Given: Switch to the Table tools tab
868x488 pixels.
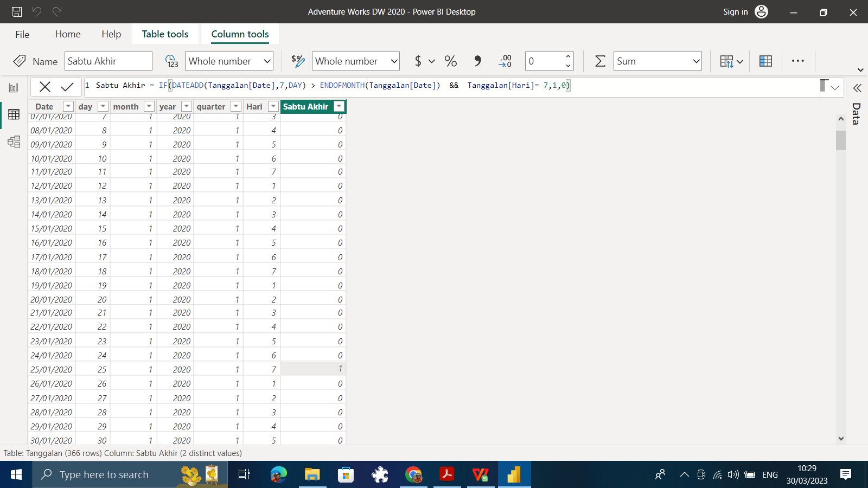Looking at the screenshot, I should click(165, 34).
